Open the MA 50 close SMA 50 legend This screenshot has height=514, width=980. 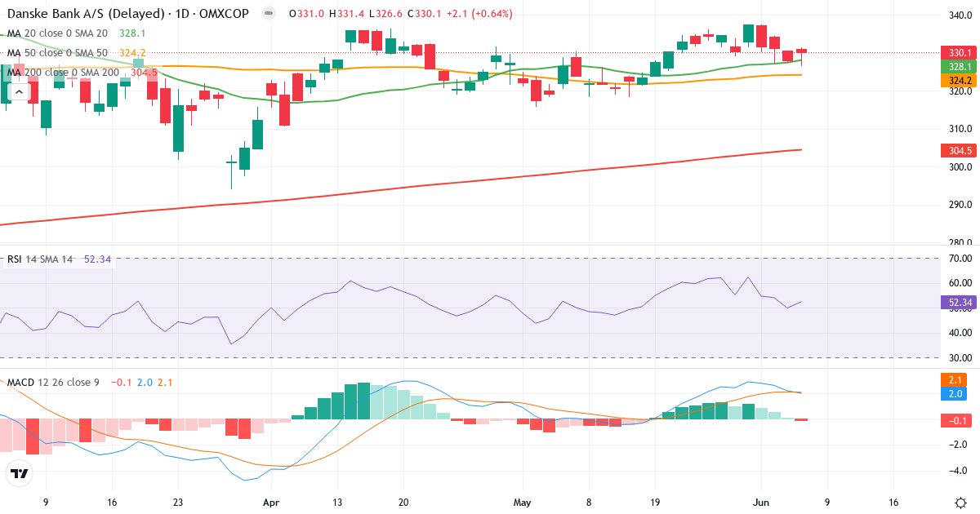point(58,53)
